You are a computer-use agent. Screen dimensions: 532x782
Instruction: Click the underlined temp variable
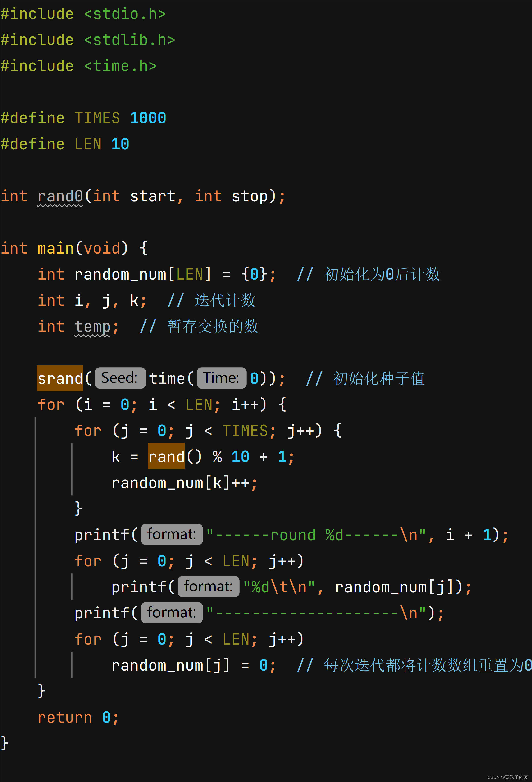(92, 326)
